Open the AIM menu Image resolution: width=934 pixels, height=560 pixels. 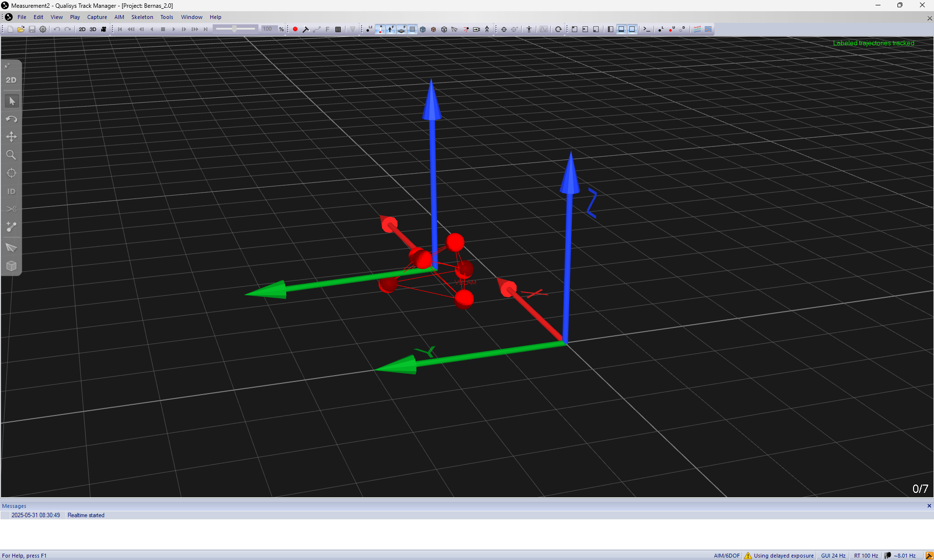click(119, 17)
